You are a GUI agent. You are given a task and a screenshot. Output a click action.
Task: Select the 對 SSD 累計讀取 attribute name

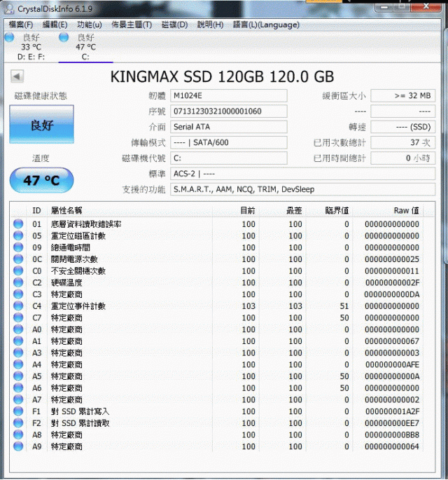click(80, 423)
